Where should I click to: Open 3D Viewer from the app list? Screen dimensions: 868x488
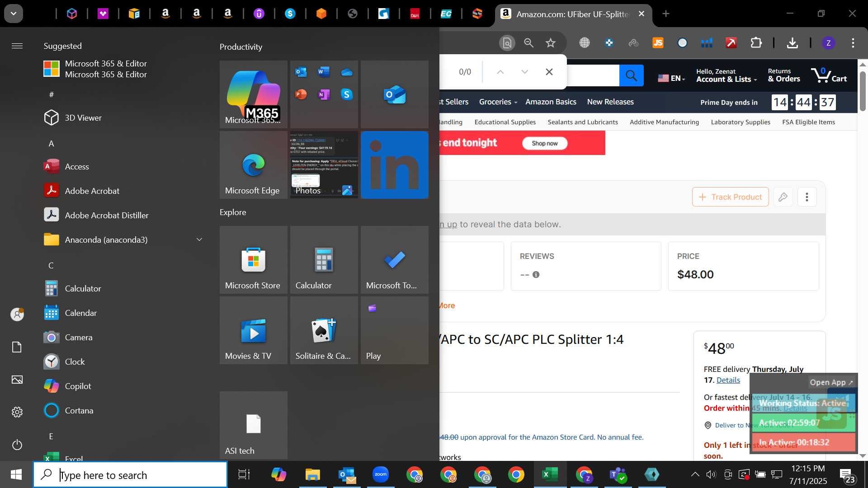pos(122,117)
